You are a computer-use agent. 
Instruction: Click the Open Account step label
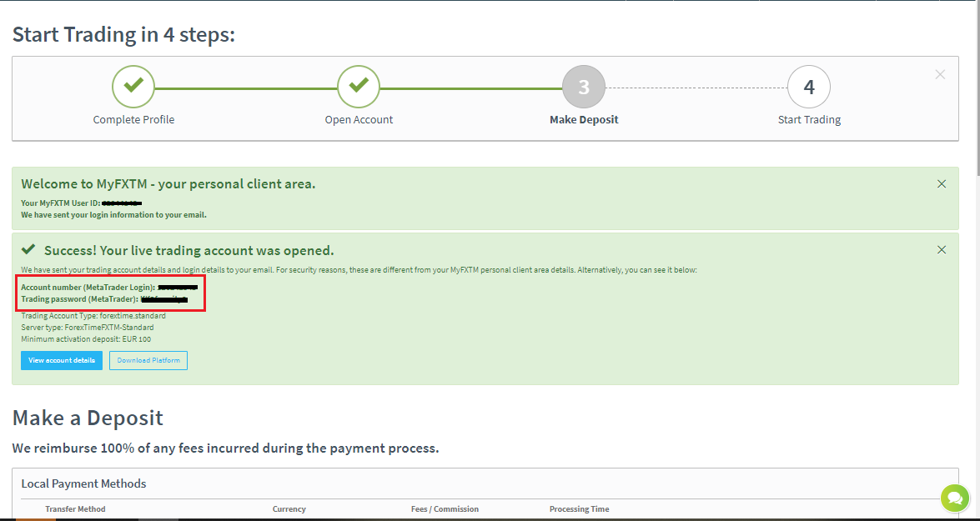pos(359,119)
